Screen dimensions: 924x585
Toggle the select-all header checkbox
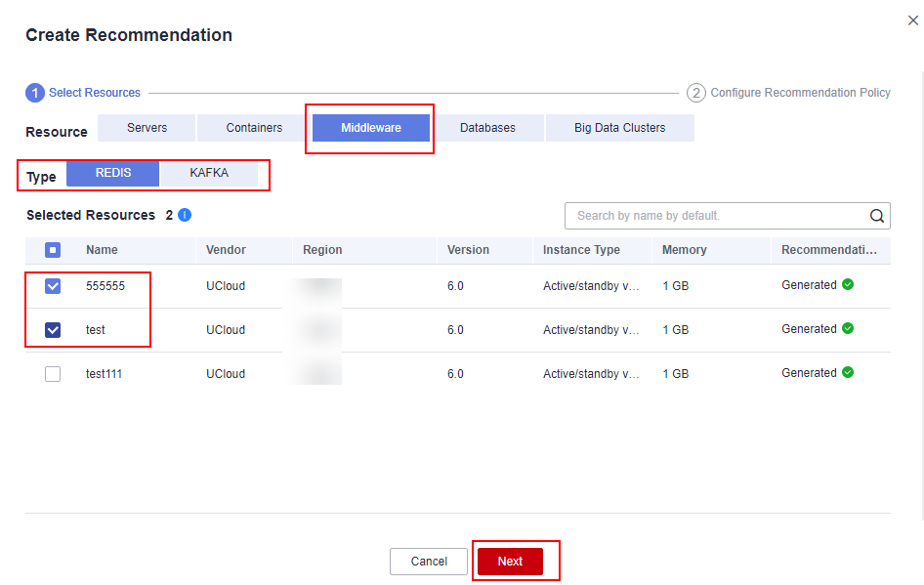53,250
